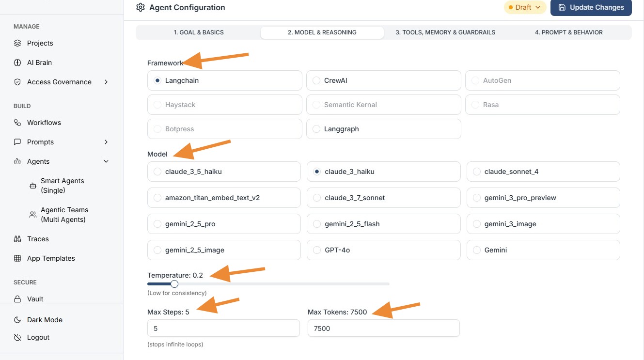Choose the claude_sonnet_4 model radio button

(x=476, y=172)
